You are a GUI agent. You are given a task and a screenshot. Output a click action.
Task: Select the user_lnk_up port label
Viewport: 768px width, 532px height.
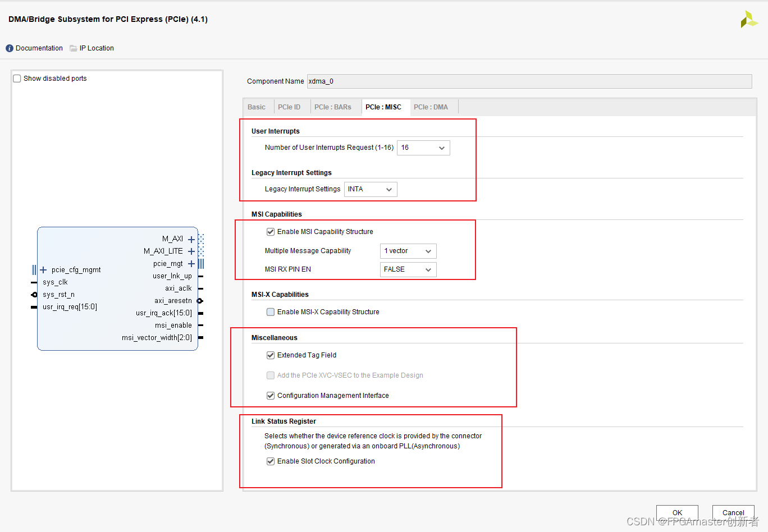click(172, 276)
